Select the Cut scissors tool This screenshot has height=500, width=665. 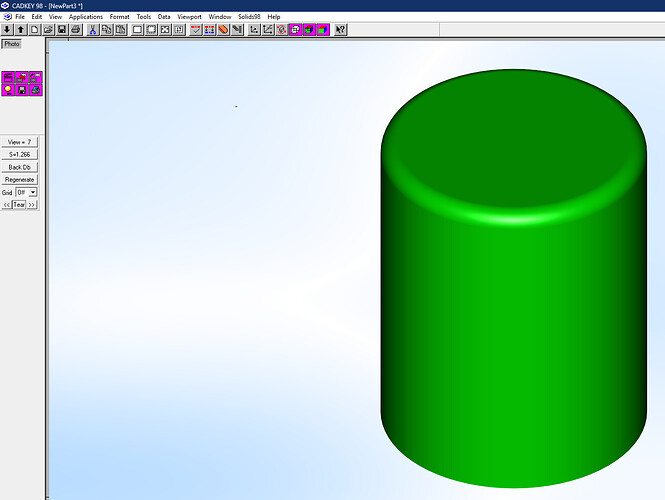click(x=93, y=30)
